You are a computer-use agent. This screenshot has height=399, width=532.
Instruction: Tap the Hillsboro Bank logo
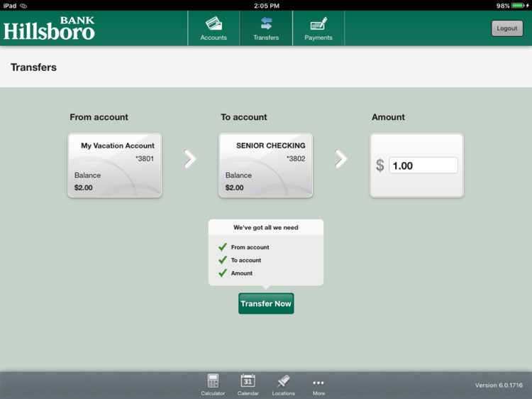[49, 28]
